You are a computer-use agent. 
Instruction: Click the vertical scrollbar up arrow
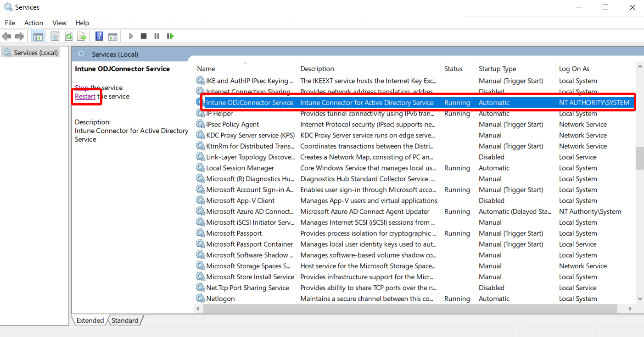click(x=639, y=67)
